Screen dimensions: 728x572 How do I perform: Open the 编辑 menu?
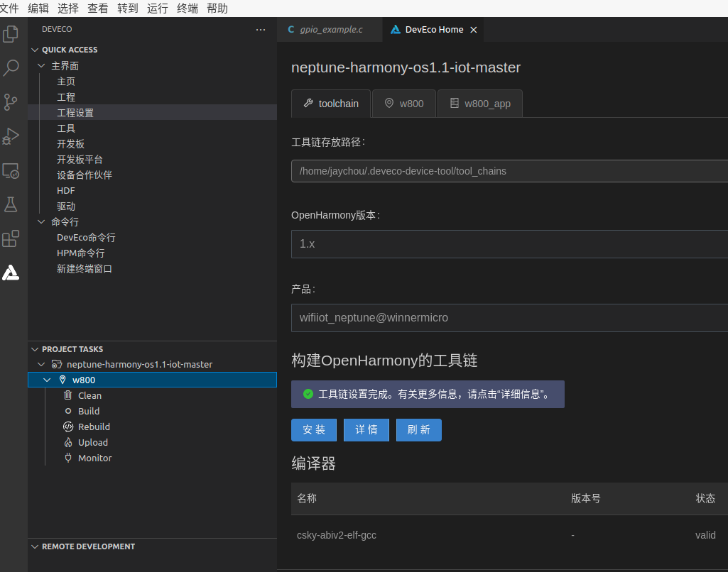[x=38, y=9]
